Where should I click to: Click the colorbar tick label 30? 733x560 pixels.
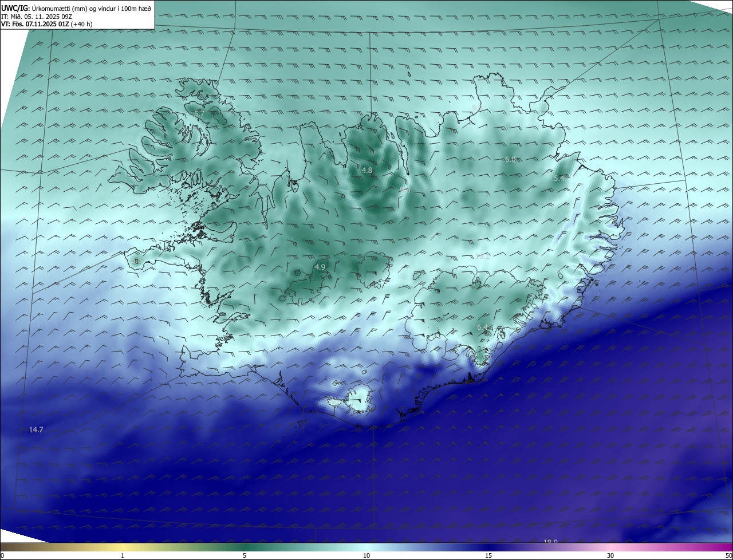pyautogui.click(x=610, y=555)
